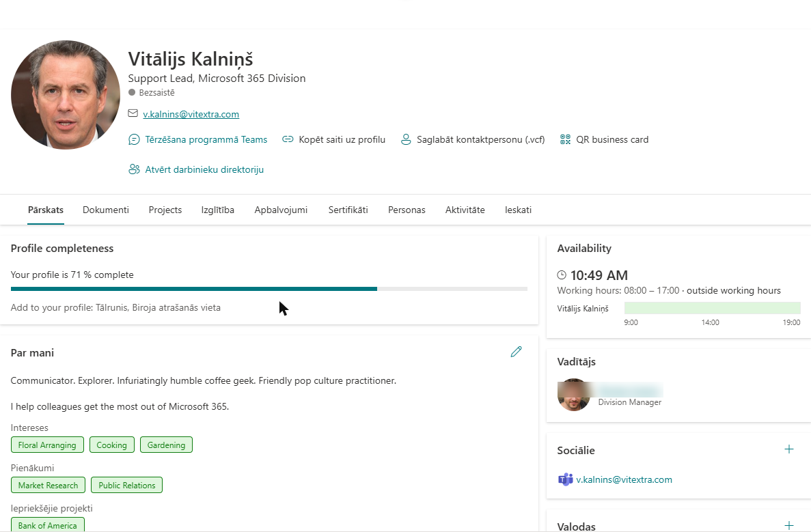Select the Ieskati tab

pos(519,210)
